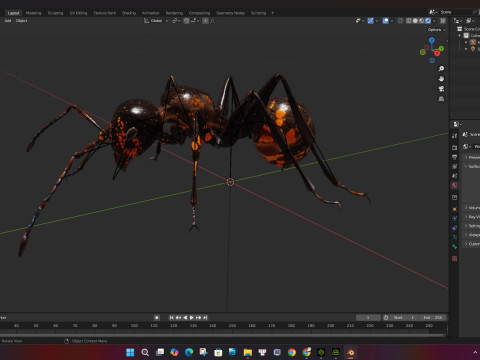
Task: Switch perspective/orthographic view with the grid icon
Action: point(441,99)
